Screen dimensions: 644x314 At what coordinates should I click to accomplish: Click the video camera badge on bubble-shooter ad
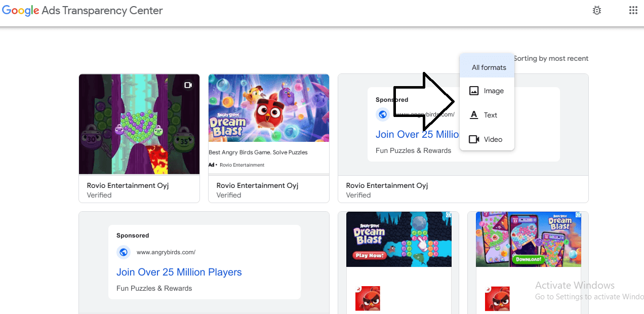point(188,85)
